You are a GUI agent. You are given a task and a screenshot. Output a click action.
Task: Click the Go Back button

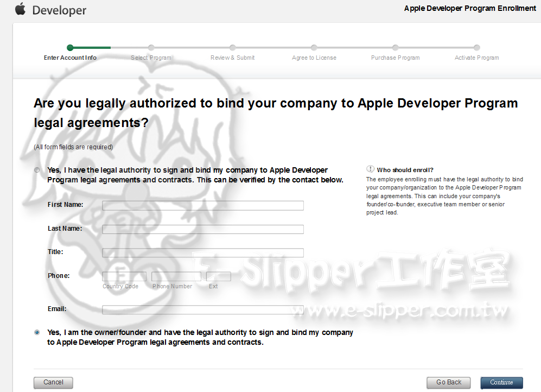click(448, 382)
